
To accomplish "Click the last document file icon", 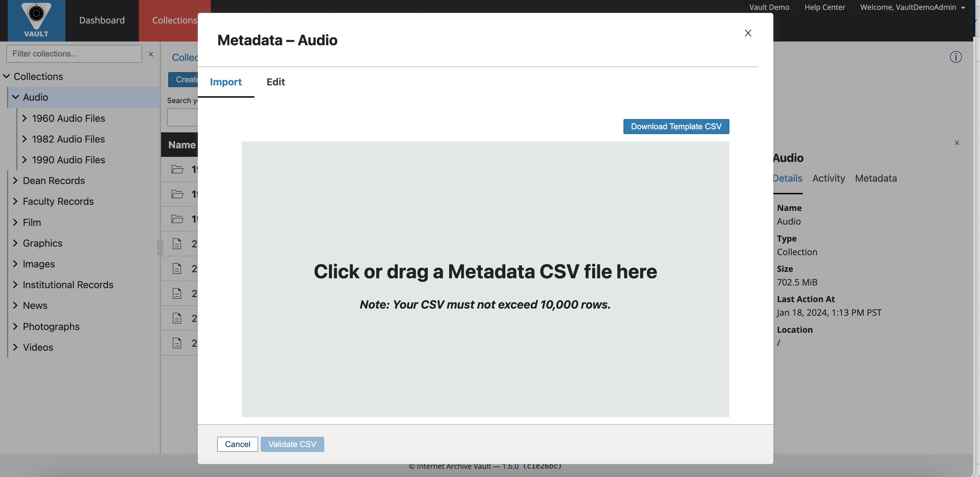I will point(177,343).
